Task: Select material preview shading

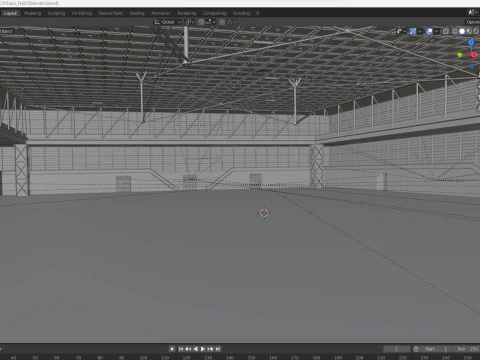Action: coord(469,31)
